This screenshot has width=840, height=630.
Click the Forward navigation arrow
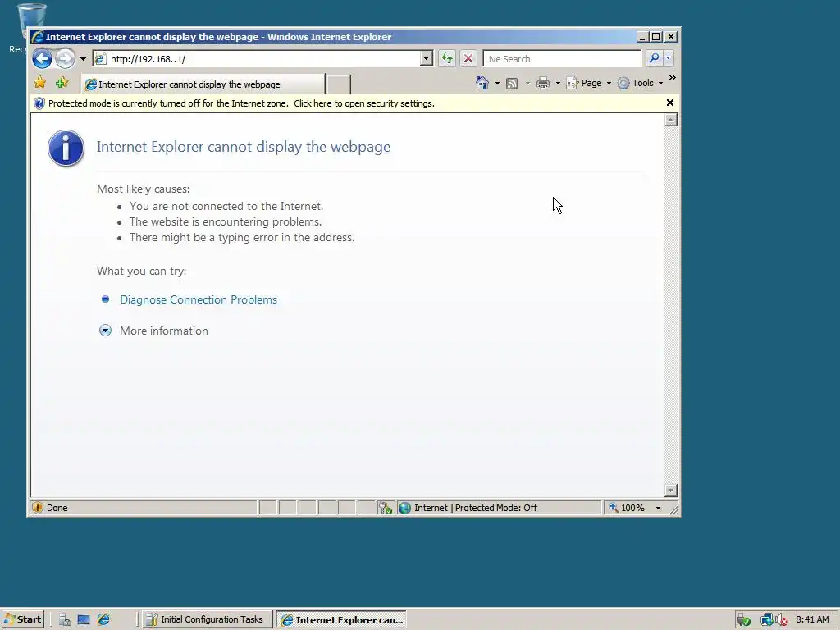pos(66,58)
